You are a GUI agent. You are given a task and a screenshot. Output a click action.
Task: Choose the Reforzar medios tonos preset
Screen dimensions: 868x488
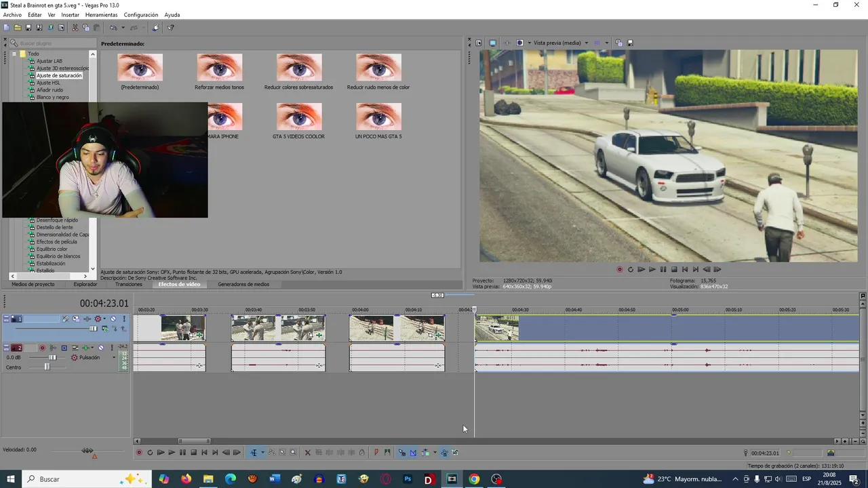[x=219, y=72]
